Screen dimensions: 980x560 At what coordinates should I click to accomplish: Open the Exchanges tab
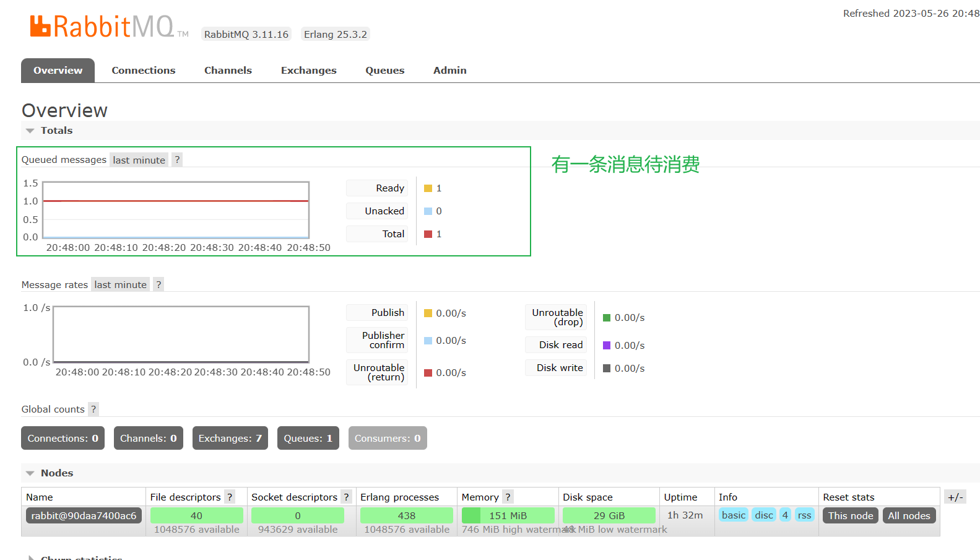click(x=308, y=71)
